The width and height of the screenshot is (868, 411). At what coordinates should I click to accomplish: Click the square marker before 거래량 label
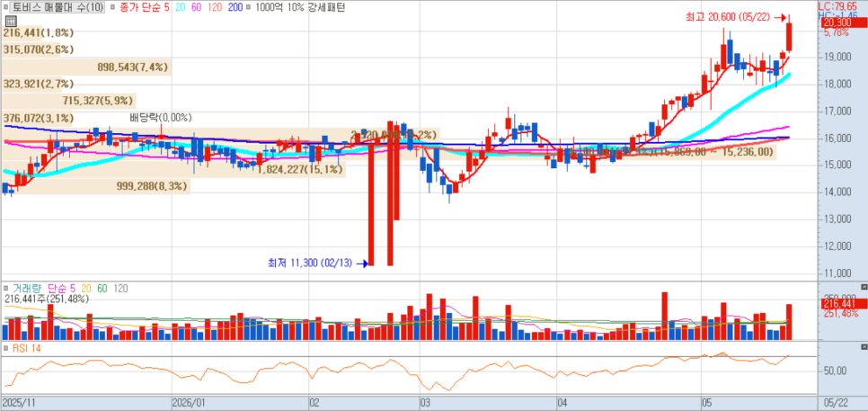point(6,289)
